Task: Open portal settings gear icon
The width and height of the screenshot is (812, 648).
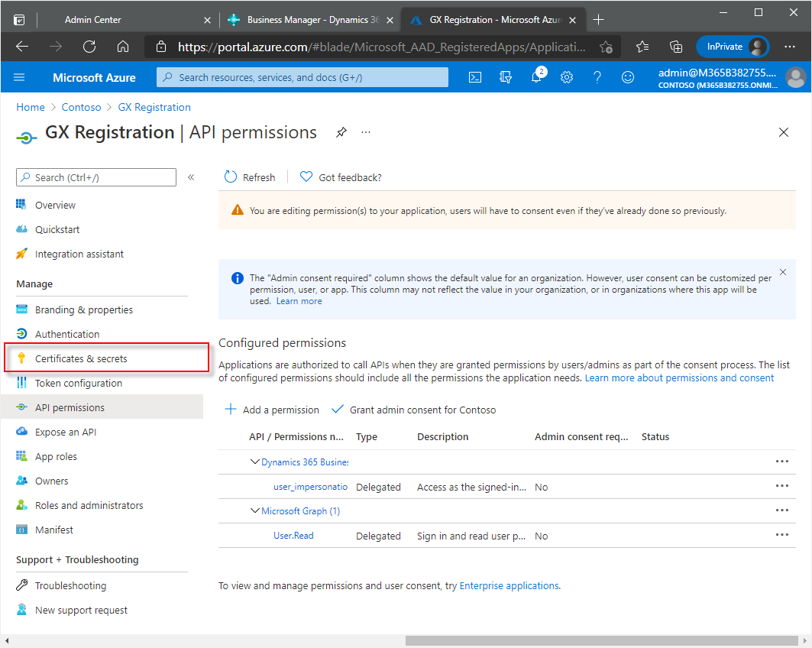Action: coord(567,77)
